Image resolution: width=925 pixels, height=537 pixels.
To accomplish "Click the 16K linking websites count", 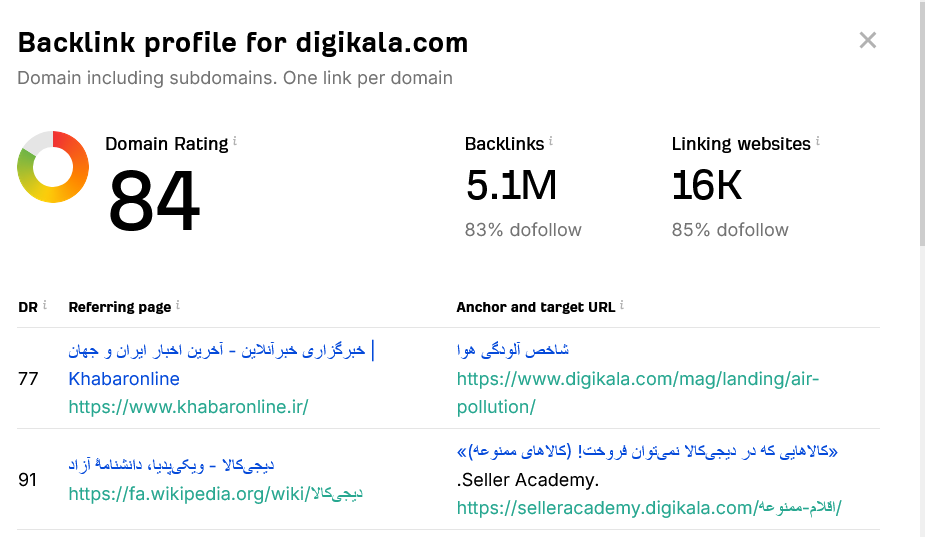I will (706, 186).
